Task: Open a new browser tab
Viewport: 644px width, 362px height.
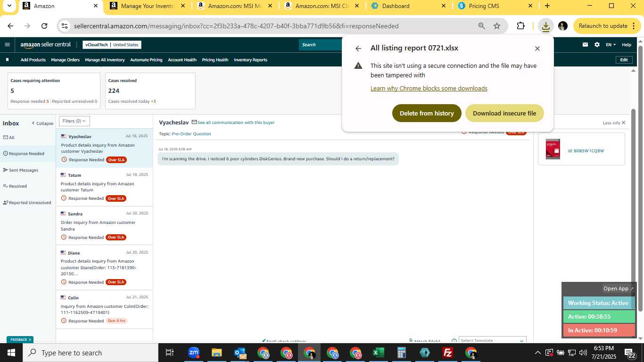Action: 547,6
